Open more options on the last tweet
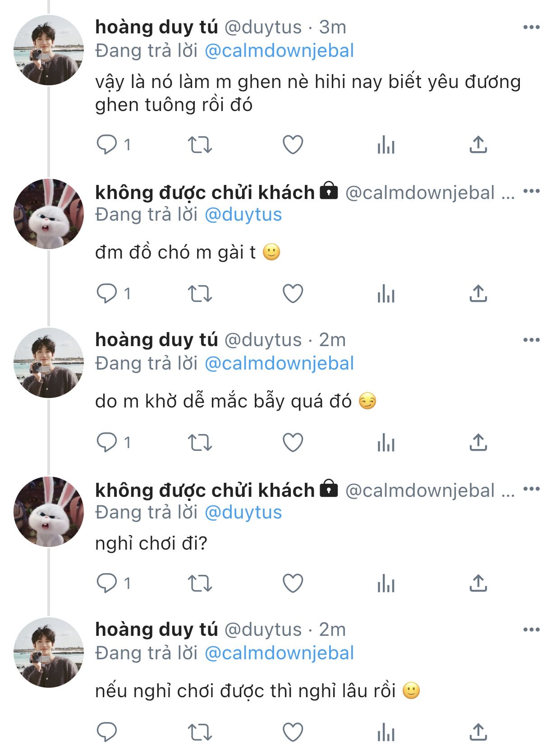The image size is (560, 750). coord(531,630)
